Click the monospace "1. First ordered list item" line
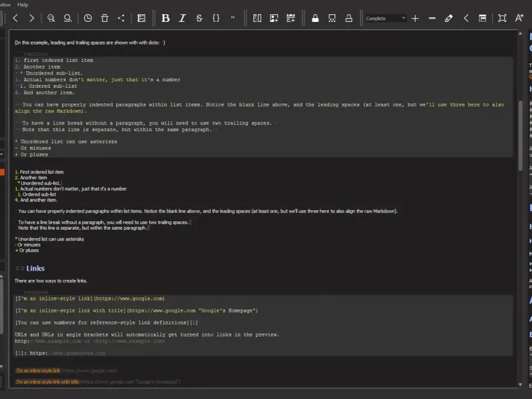This screenshot has width=532, height=399. (54, 61)
